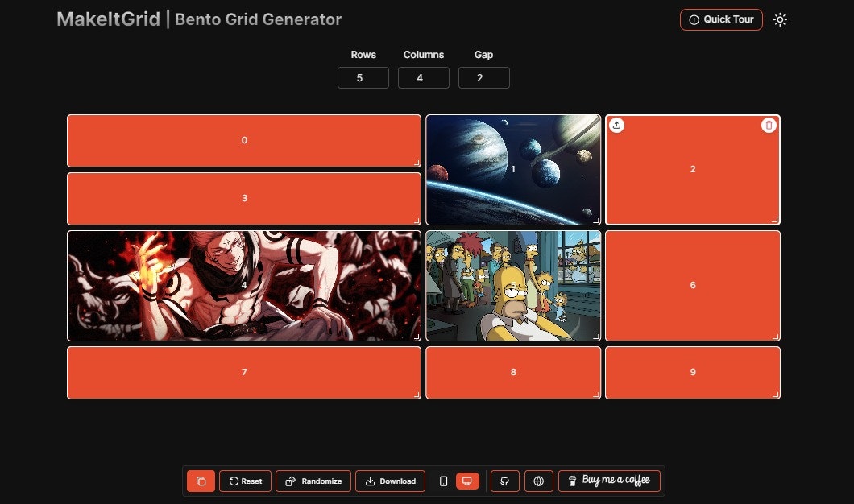Image resolution: width=854 pixels, height=504 pixels.
Task: Upload an image to cell 2
Action: 616,125
